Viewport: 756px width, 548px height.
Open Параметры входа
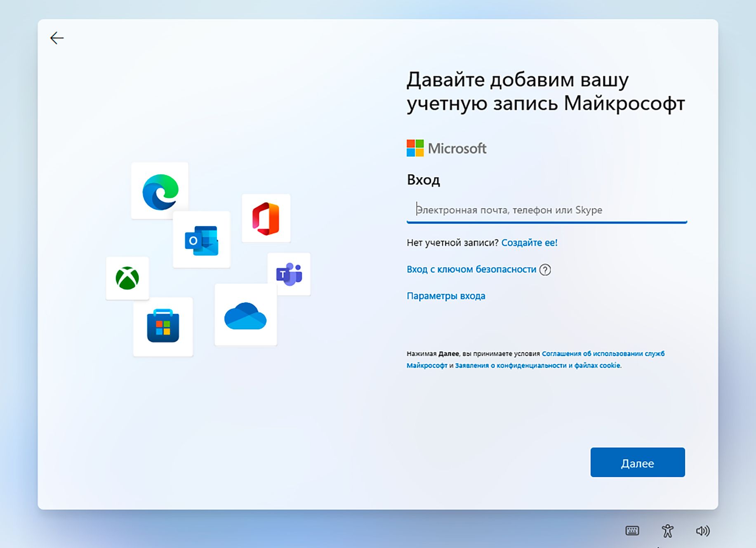tap(446, 295)
